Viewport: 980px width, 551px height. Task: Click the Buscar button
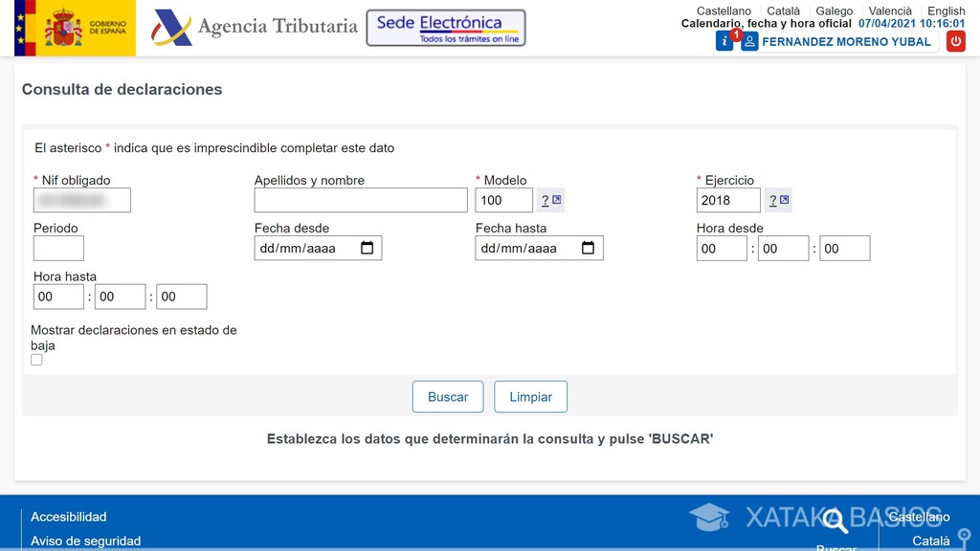448,397
